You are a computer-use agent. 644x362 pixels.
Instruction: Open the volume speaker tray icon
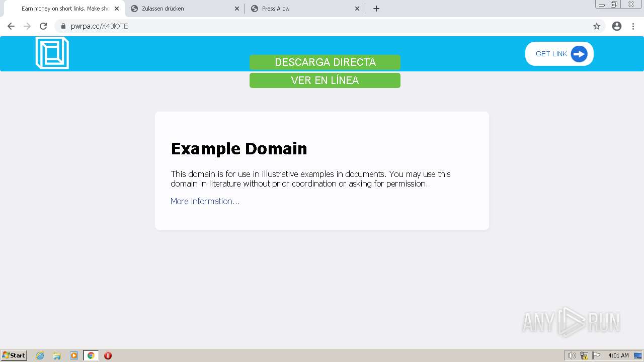point(572,355)
